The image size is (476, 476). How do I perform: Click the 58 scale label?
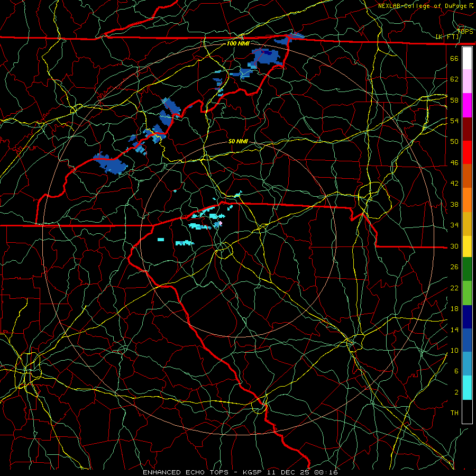[x=454, y=100]
